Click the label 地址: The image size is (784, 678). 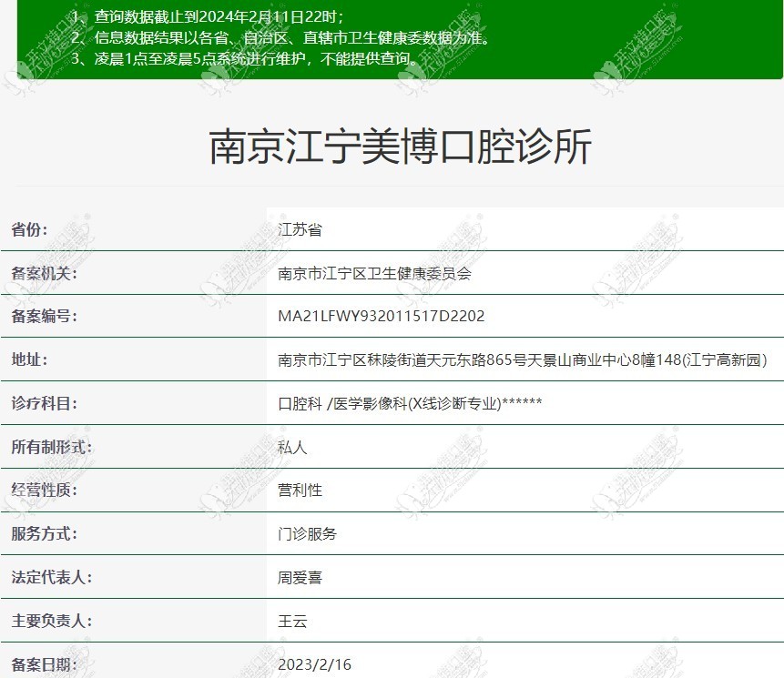tap(29, 359)
